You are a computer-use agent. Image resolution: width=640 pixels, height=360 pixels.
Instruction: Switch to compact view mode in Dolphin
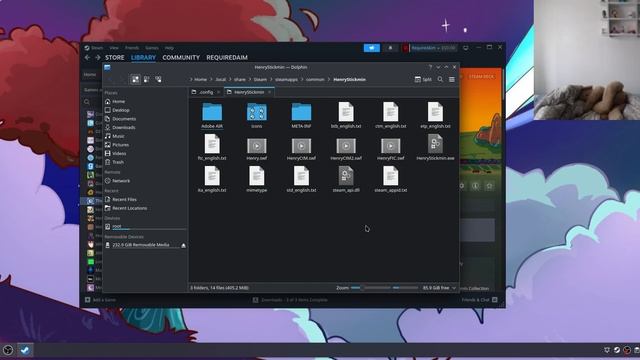[147, 80]
